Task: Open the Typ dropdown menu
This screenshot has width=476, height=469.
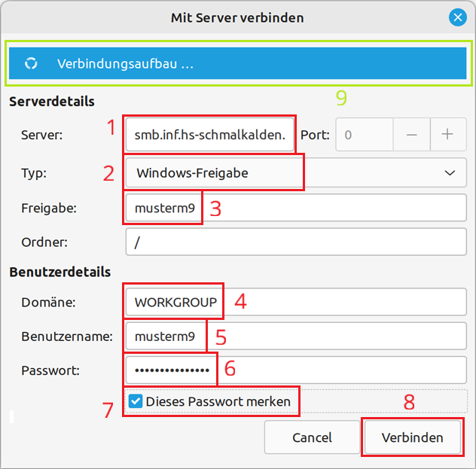Action: 295,173
